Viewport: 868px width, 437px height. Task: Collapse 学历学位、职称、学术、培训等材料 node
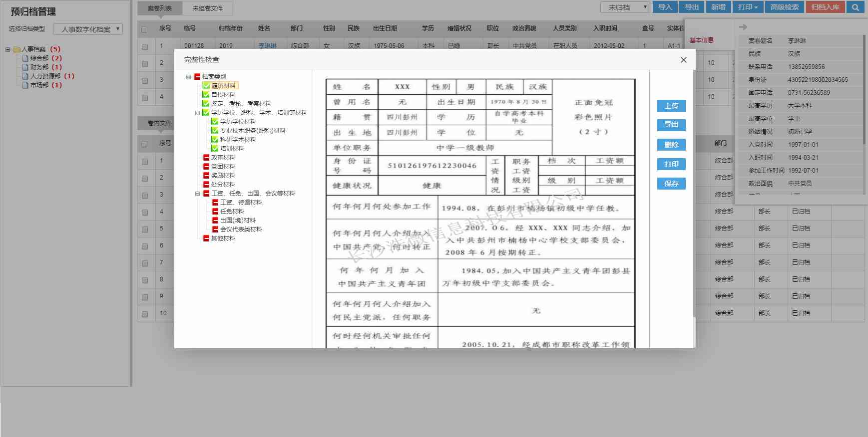point(197,113)
